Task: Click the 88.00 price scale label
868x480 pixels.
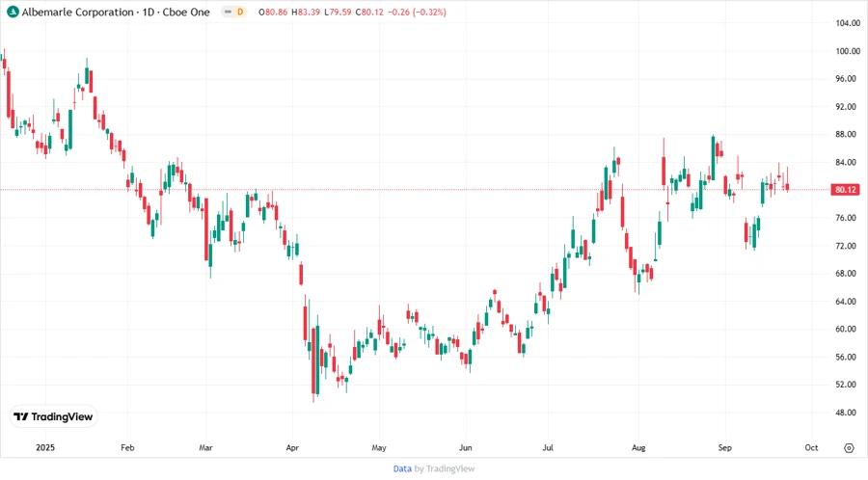Action: click(845, 134)
